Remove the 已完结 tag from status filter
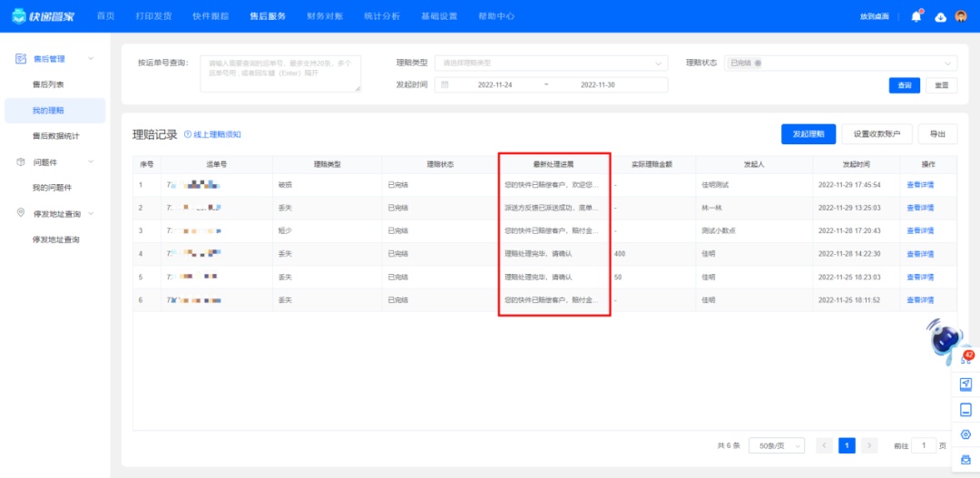 click(x=758, y=63)
